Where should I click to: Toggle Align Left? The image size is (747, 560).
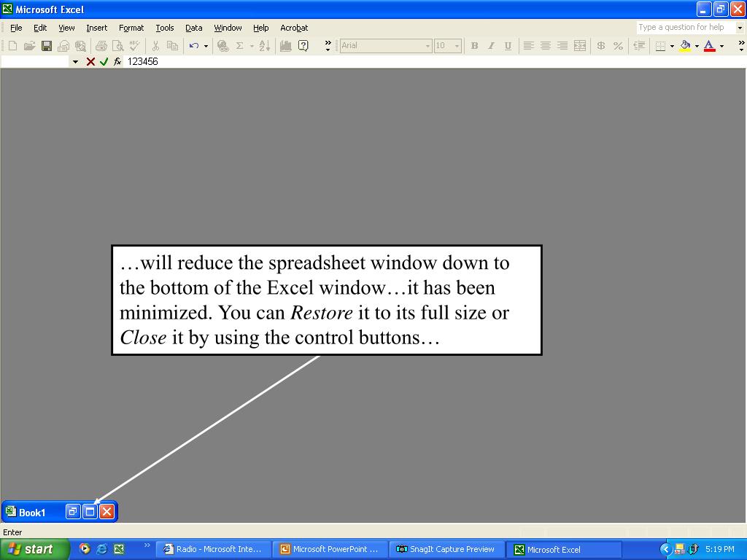pyautogui.click(x=528, y=46)
